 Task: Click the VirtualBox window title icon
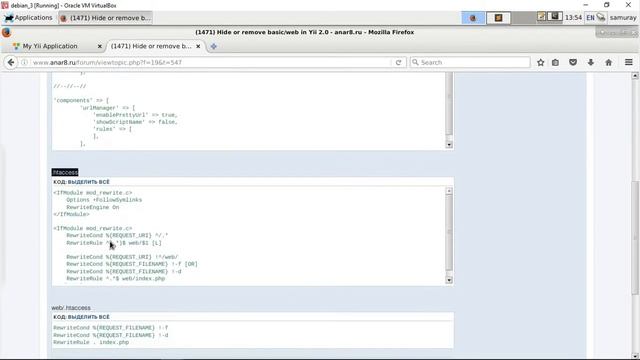(x=4, y=5)
